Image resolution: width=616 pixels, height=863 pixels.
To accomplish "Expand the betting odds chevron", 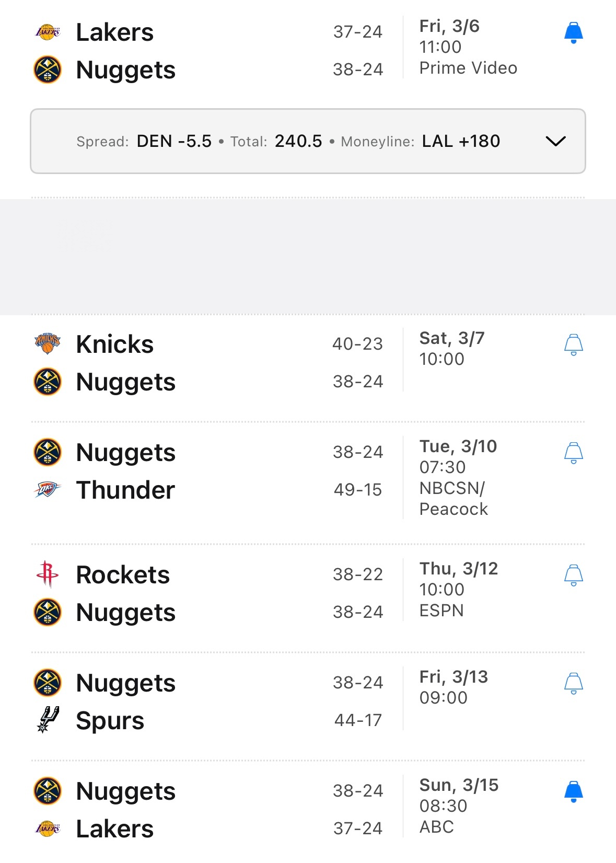I will pos(555,141).
